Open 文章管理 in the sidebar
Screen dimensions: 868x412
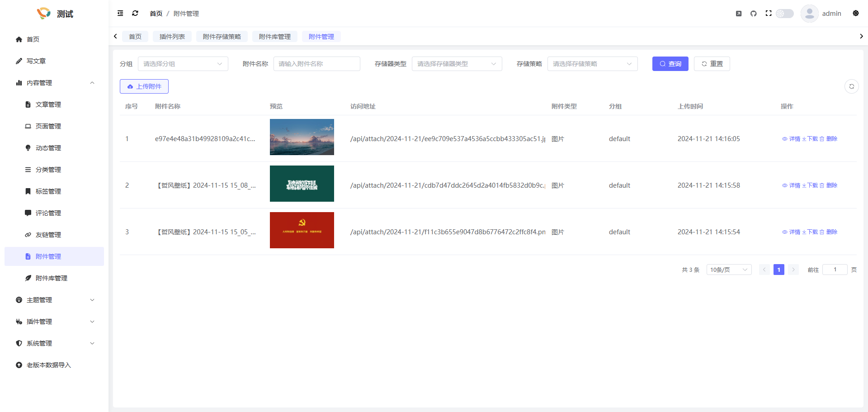coord(48,104)
